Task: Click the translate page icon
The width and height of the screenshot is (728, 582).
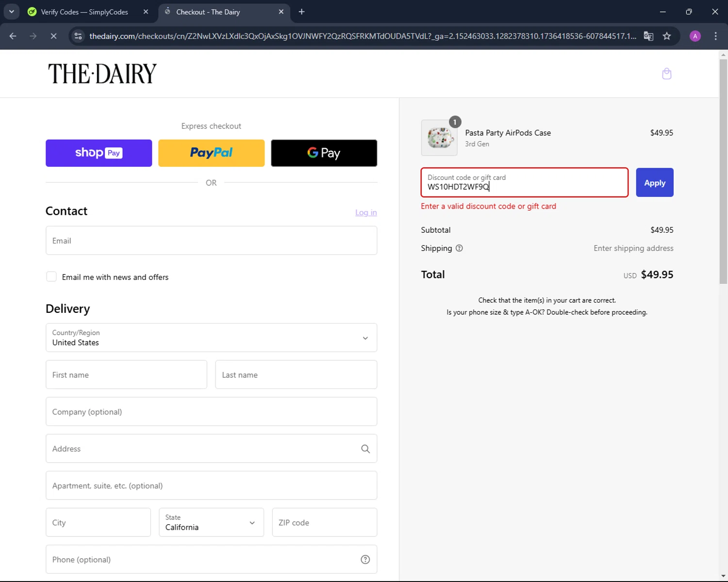Action: (x=648, y=36)
